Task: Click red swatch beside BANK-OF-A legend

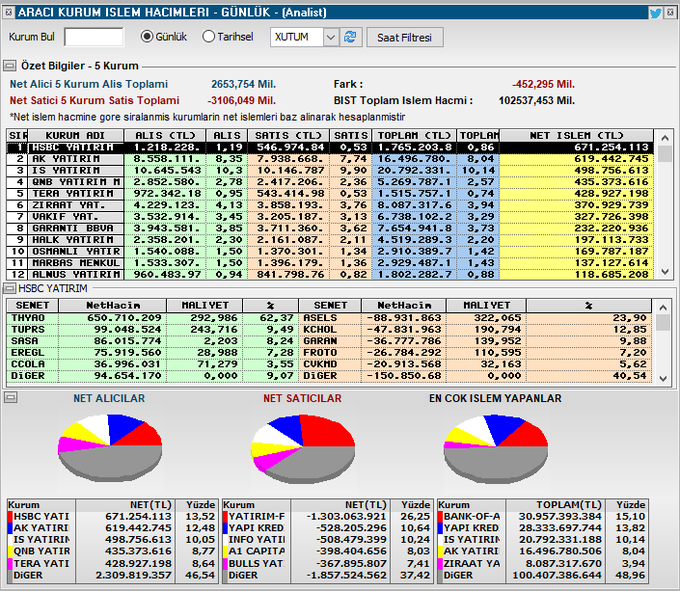Action: pos(440,516)
